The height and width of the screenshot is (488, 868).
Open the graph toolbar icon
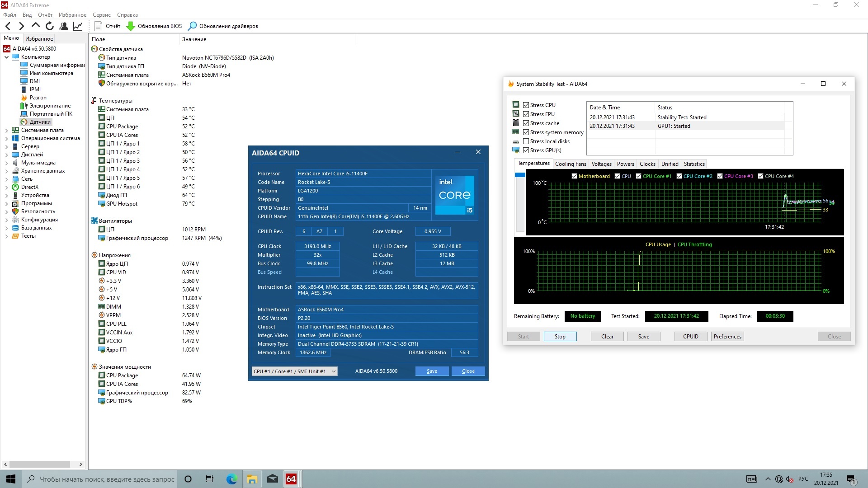click(78, 26)
